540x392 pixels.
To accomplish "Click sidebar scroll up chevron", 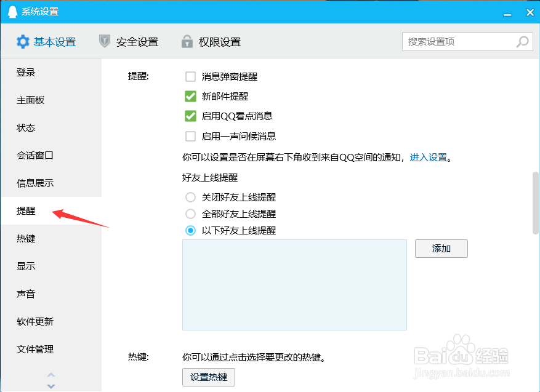I will pos(51,375).
